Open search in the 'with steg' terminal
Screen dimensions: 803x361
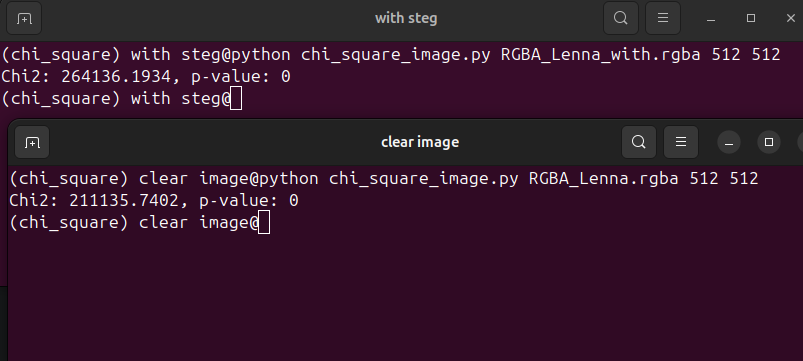point(621,18)
